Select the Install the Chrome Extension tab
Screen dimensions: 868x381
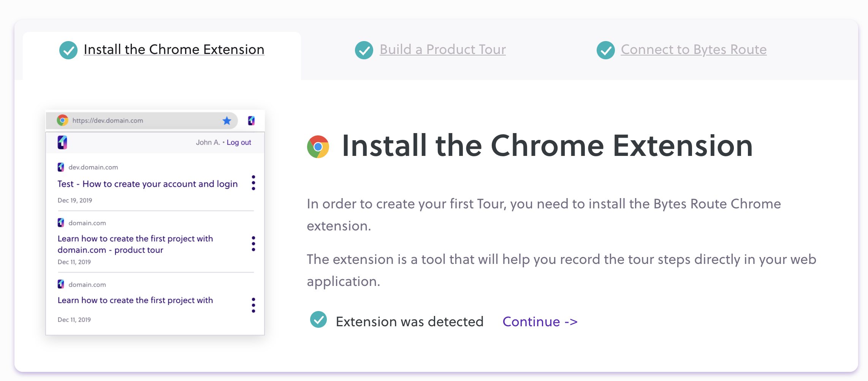174,50
